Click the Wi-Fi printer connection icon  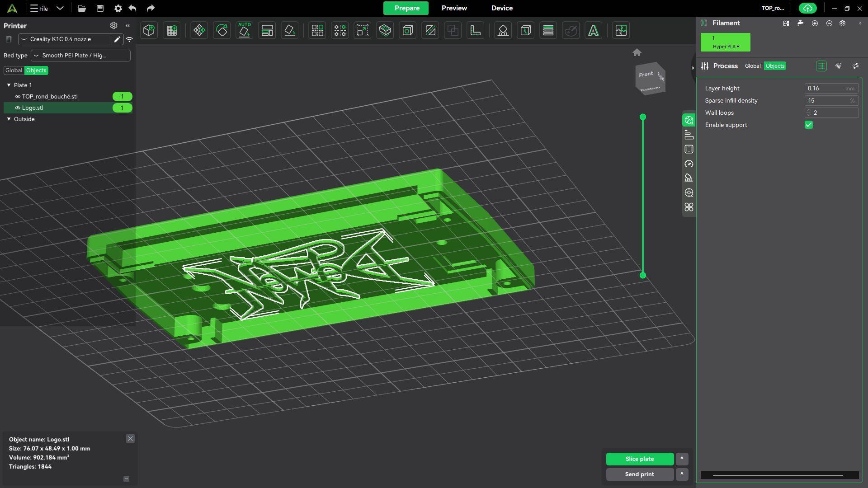[129, 39]
